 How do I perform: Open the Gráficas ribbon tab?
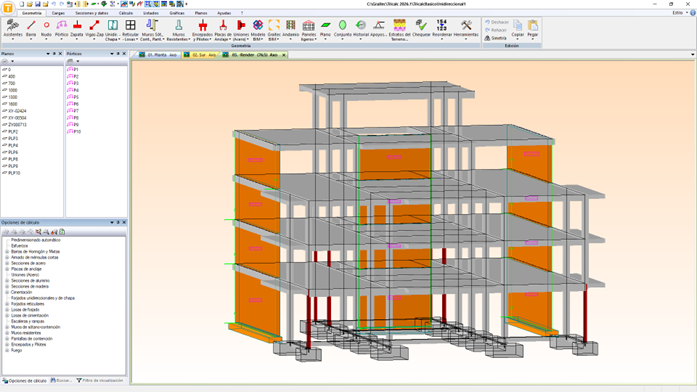click(x=177, y=13)
